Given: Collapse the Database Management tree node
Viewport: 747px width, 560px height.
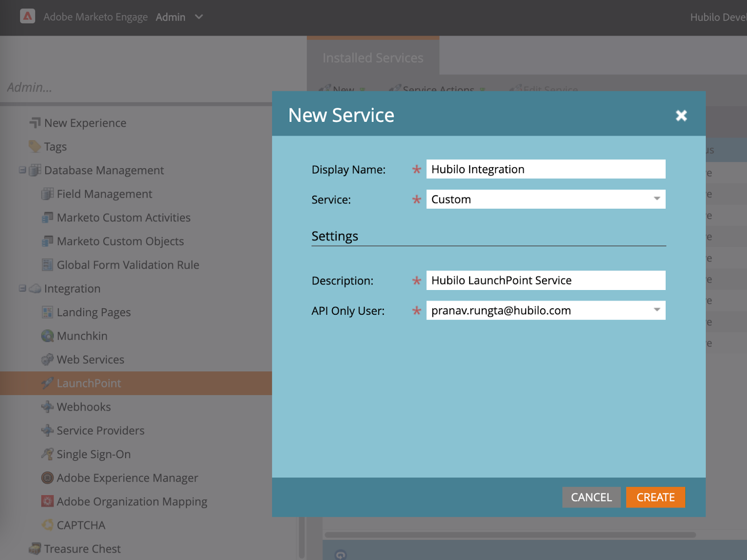Looking at the screenshot, I should (22, 170).
